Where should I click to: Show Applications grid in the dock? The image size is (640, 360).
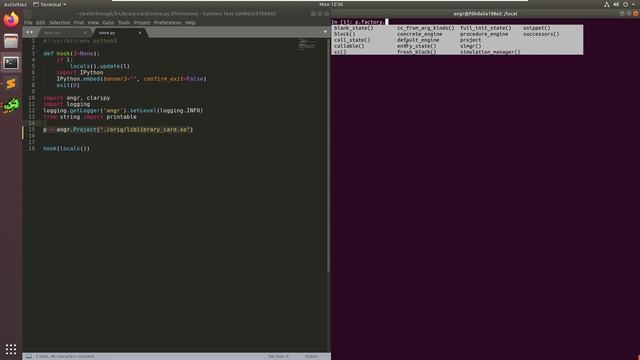[11, 349]
